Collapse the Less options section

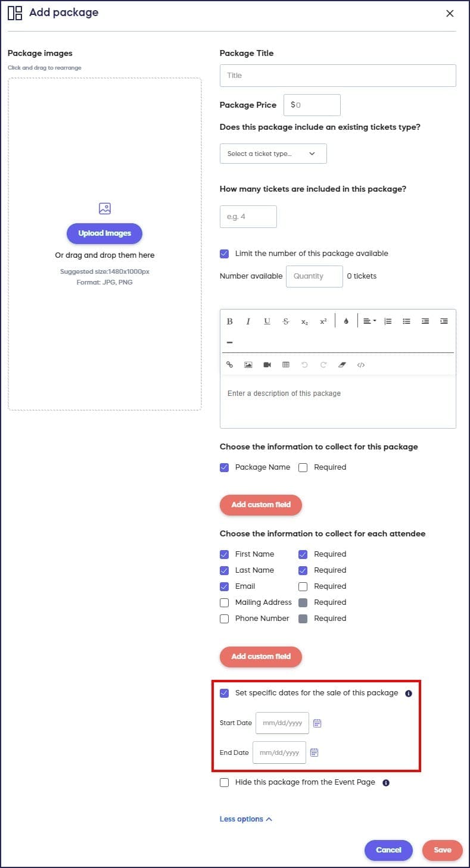(245, 819)
